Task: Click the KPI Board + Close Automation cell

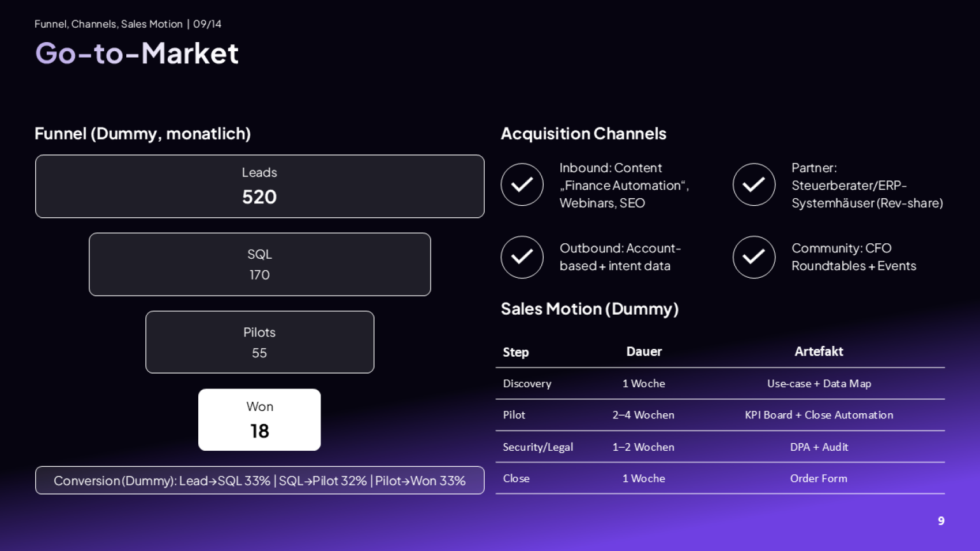Action: pos(819,415)
